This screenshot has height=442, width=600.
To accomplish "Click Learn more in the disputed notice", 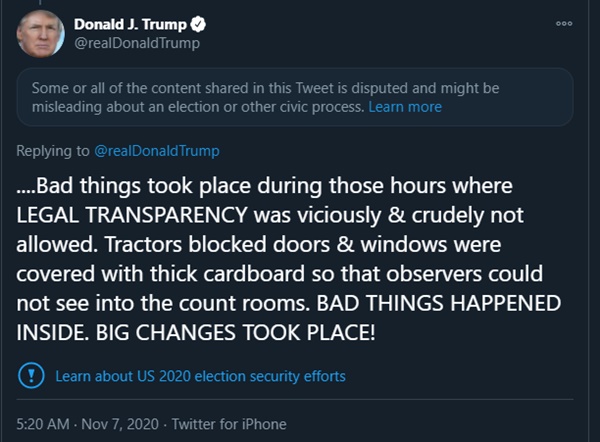I will 405,106.
